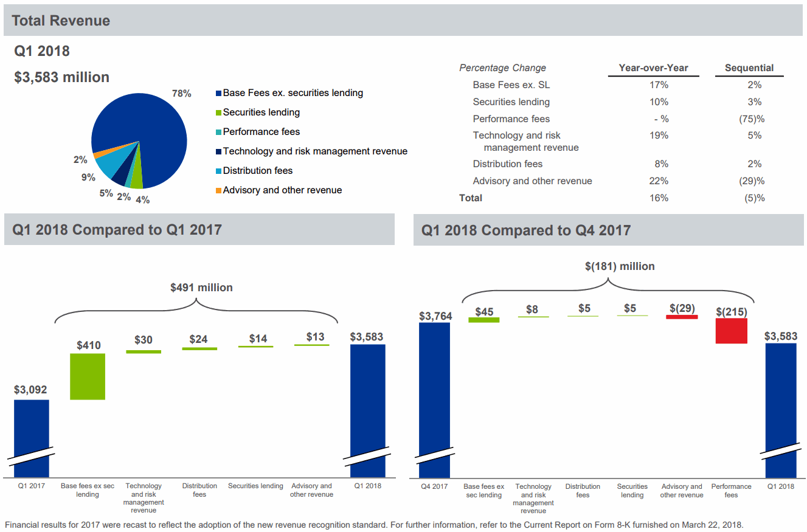Click the $3,092 Q1 2017 blue bar
This screenshot has width=807, height=532.
[x=32, y=438]
